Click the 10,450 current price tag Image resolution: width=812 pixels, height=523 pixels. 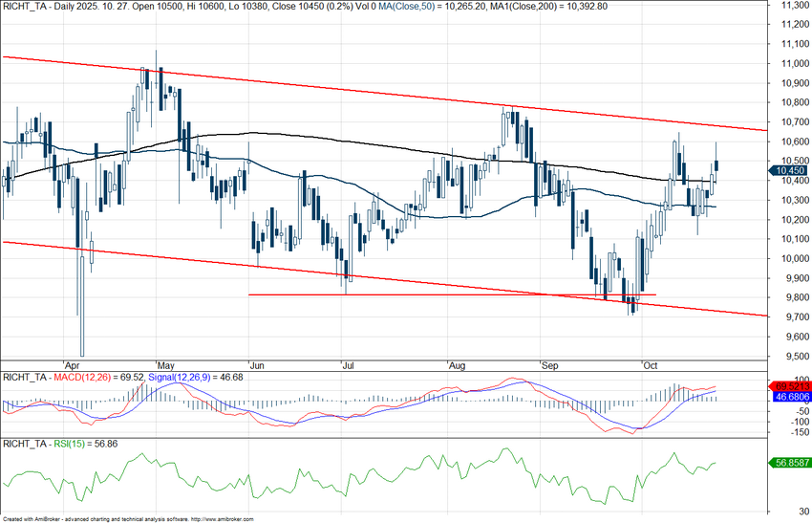point(788,170)
